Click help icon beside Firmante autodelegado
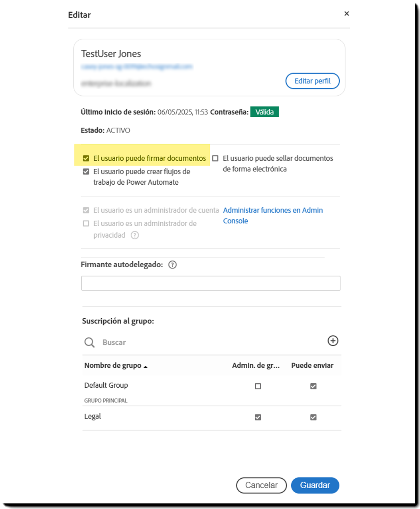 172,265
